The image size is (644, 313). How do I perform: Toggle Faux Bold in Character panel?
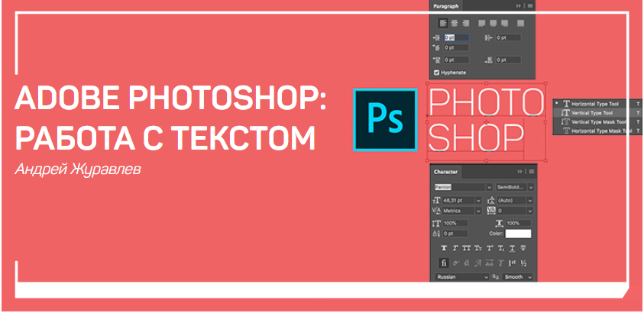tap(443, 247)
